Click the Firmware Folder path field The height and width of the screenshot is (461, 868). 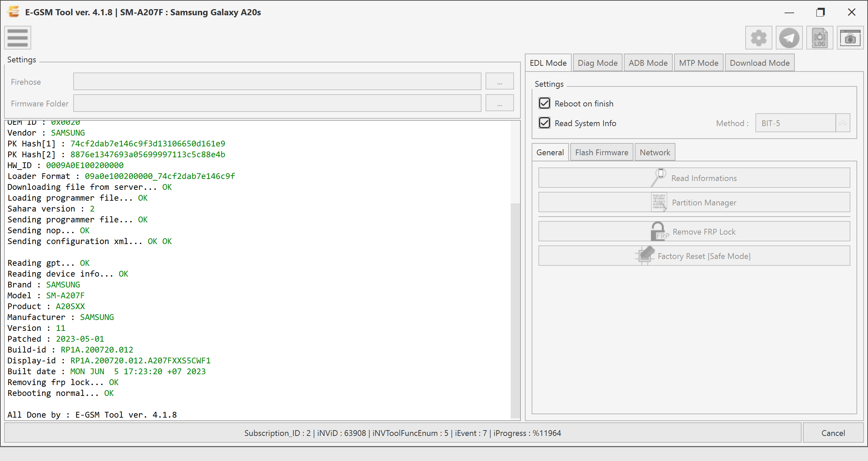pos(277,103)
